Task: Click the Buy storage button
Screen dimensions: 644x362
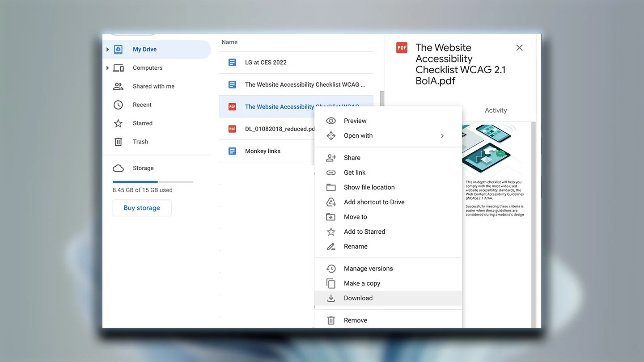Action: click(x=142, y=208)
